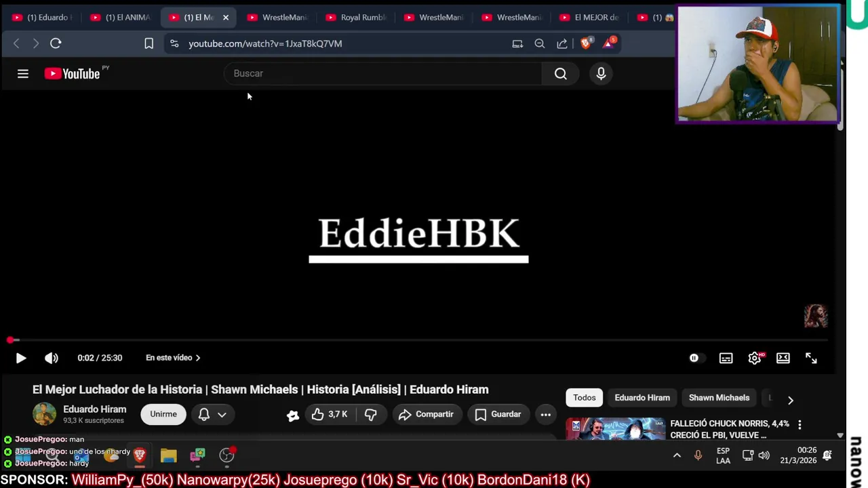Open notification bell dropdown

click(x=212, y=414)
